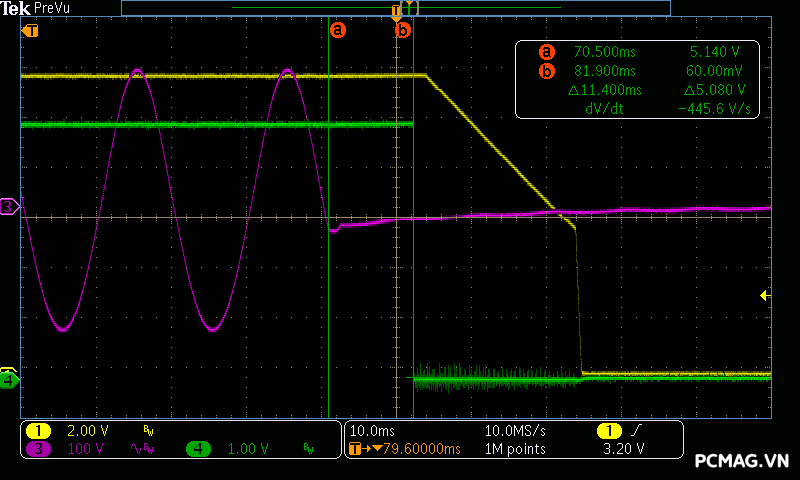
Task: Click the PCMAG.VN watermark link
Action: 741,460
